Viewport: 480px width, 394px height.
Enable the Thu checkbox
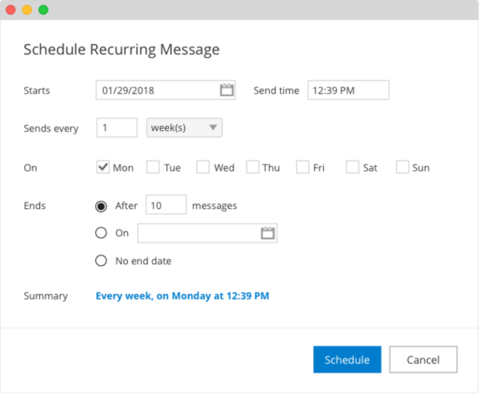(253, 167)
